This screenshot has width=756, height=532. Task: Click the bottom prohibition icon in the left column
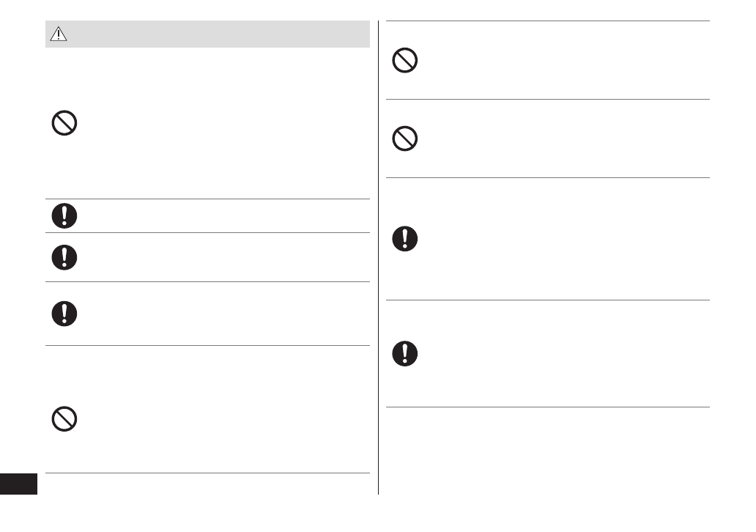pyautogui.click(x=64, y=419)
